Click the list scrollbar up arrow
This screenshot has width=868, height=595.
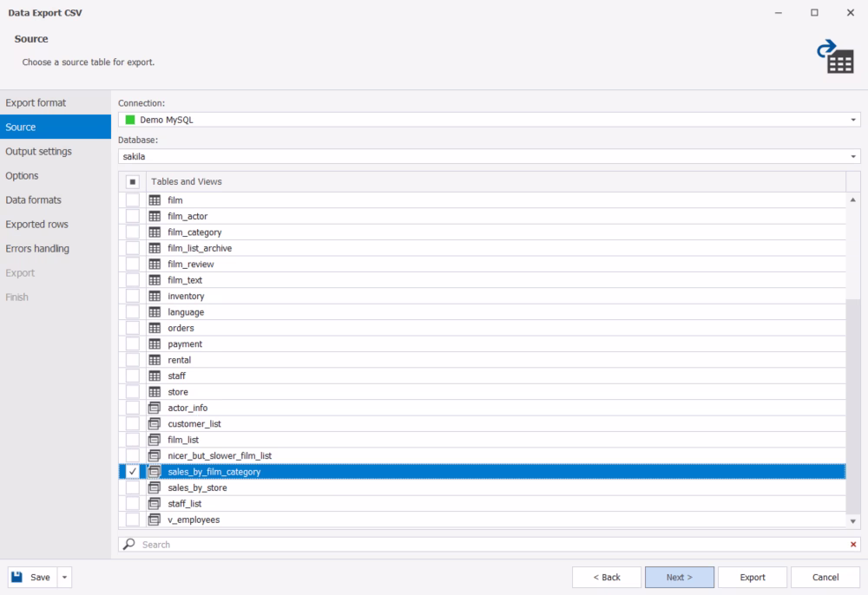[853, 199]
